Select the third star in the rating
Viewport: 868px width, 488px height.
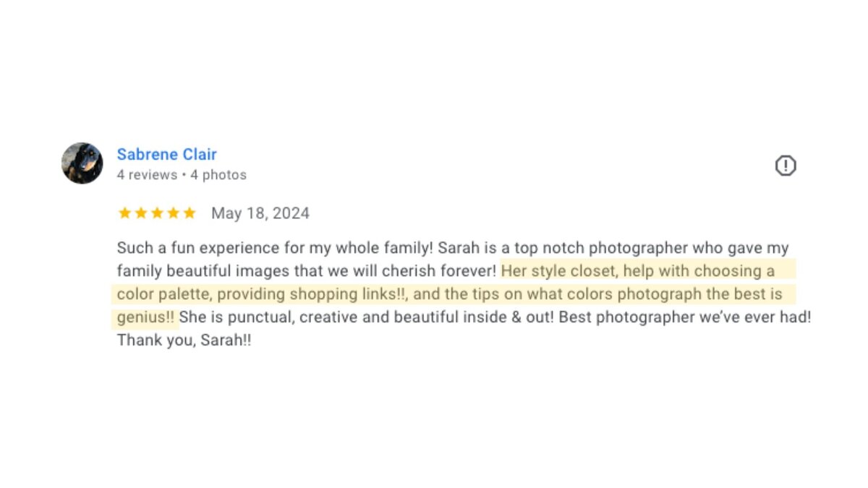click(157, 213)
